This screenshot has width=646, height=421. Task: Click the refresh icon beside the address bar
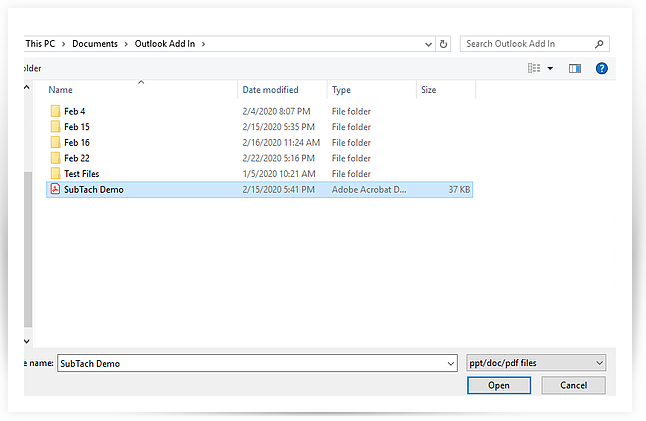click(443, 44)
